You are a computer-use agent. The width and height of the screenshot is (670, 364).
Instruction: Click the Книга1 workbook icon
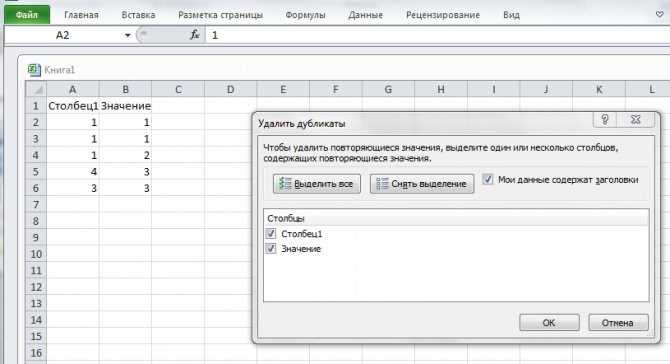click(34, 70)
